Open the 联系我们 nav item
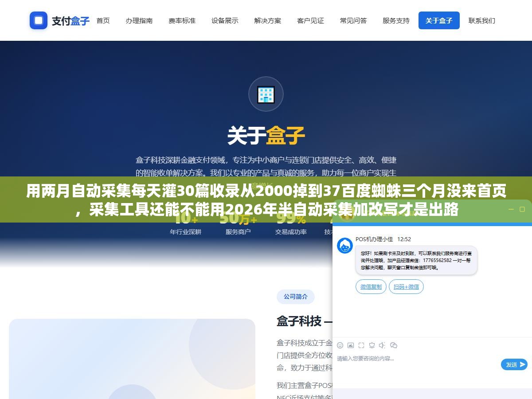 [482, 20]
